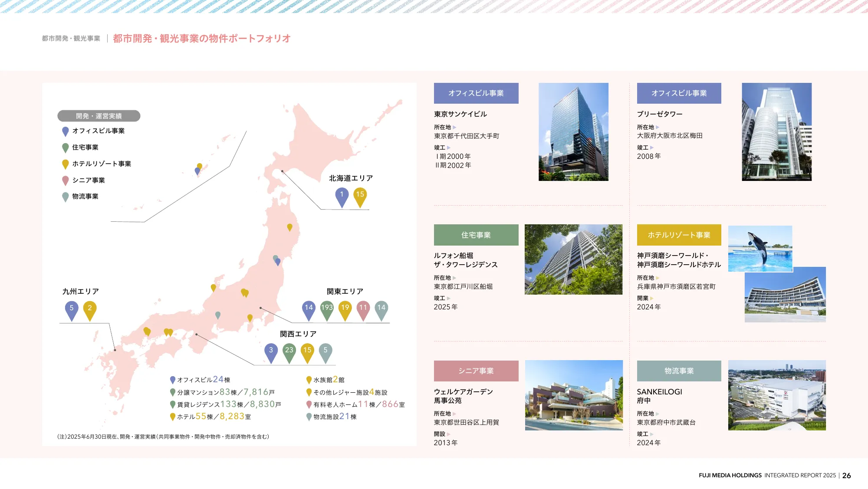
Task: Toggle the 有料老人ホーム legend marker
Action: 309,405
